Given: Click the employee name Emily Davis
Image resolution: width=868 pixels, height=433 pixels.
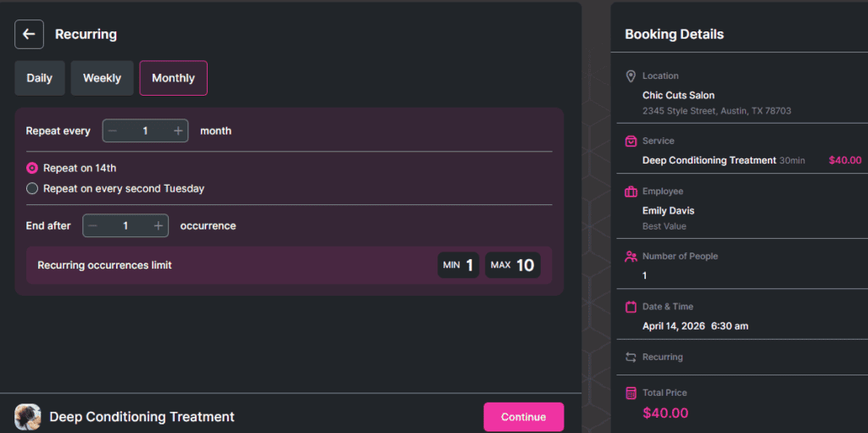Looking at the screenshot, I should pyautogui.click(x=668, y=211).
